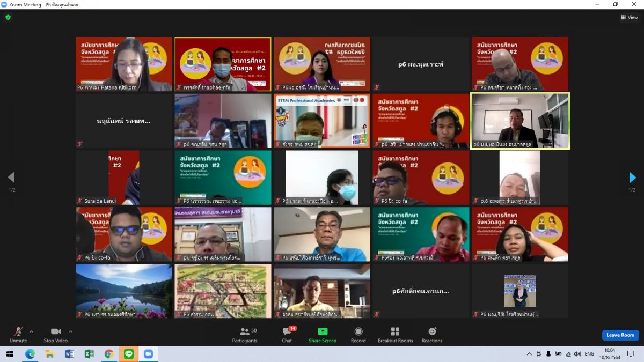This screenshot has height=362, width=644.
Task: Open the Chat panel
Action: (287, 335)
